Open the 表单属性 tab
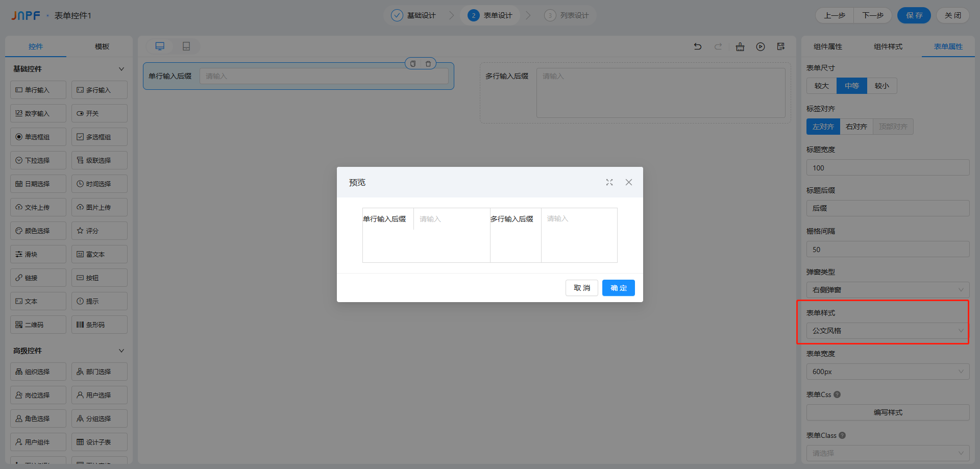Image resolution: width=980 pixels, height=469 pixels. pos(948,46)
